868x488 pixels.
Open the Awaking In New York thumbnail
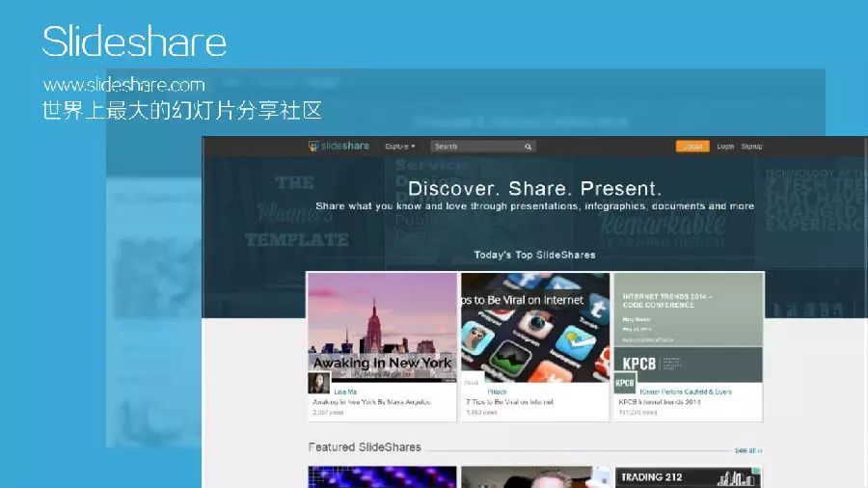click(x=382, y=327)
